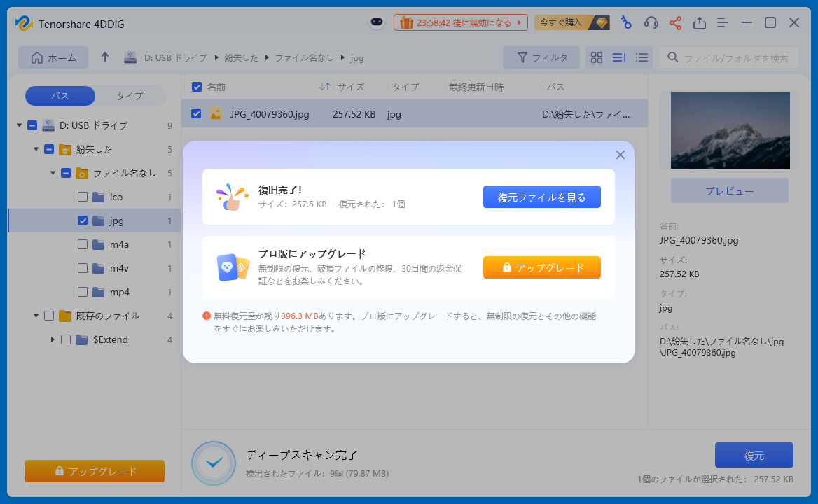Click the プレビュー preview button
Image resolution: width=818 pixels, height=504 pixels.
click(x=729, y=191)
